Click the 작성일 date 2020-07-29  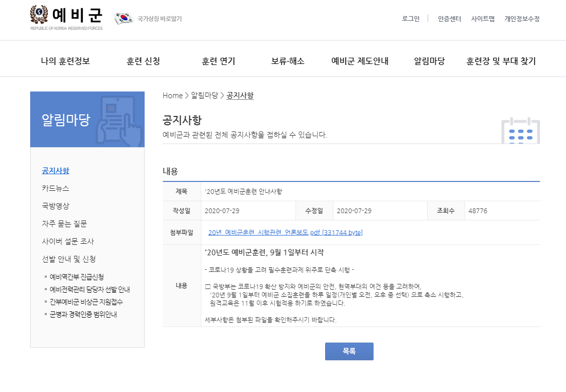(x=222, y=211)
